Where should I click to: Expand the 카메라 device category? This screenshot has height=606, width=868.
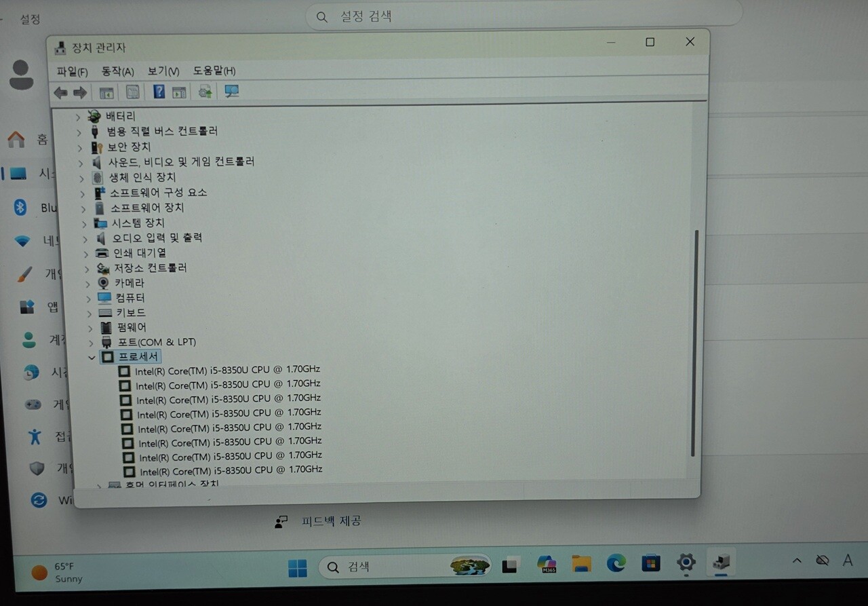pos(87,283)
